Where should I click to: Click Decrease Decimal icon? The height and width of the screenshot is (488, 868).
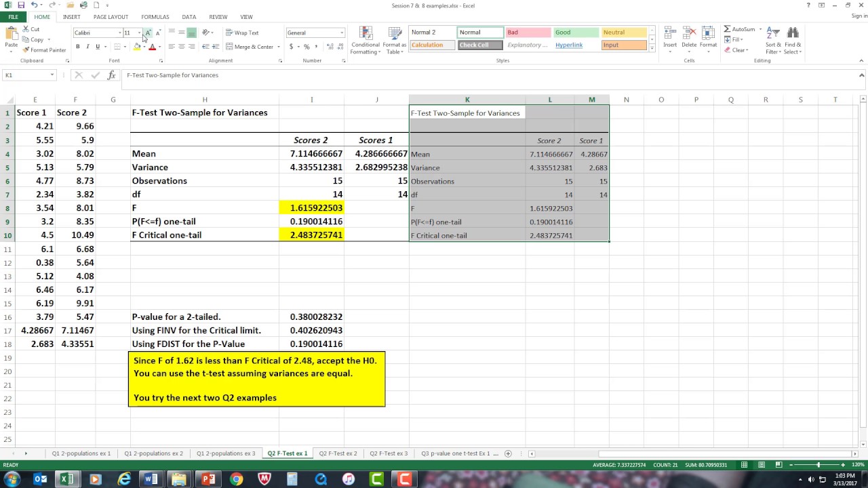[340, 47]
